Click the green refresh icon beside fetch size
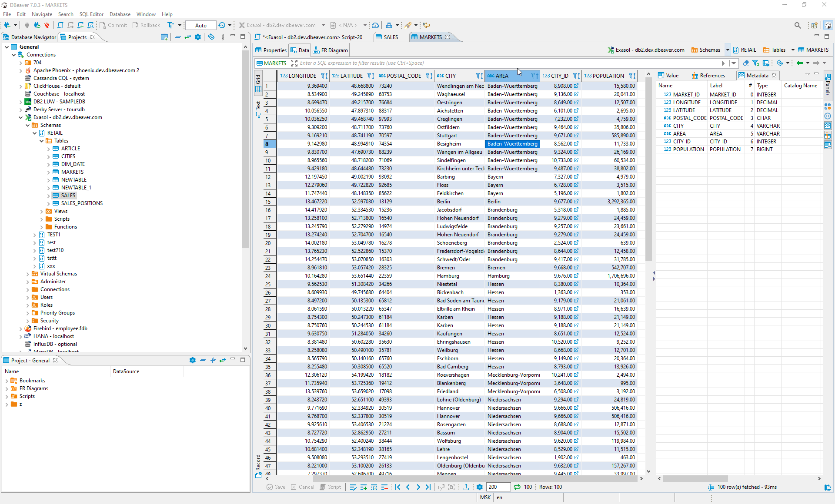 tap(517, 487)
